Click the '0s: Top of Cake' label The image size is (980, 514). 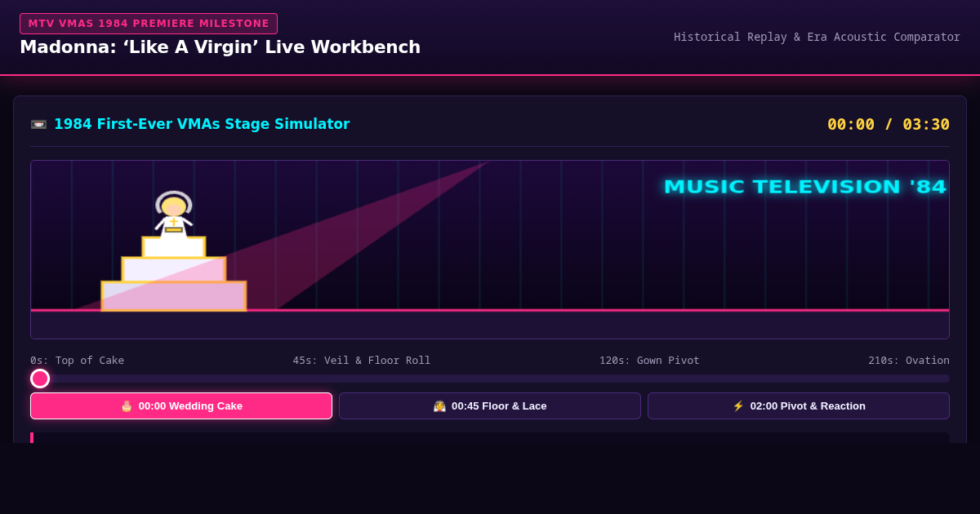click(x=78, y=361)
